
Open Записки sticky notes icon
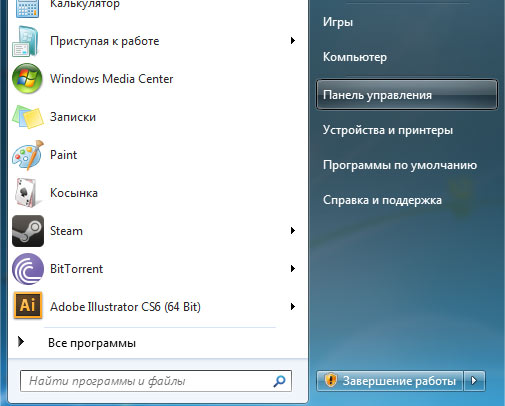pos(28,117)
